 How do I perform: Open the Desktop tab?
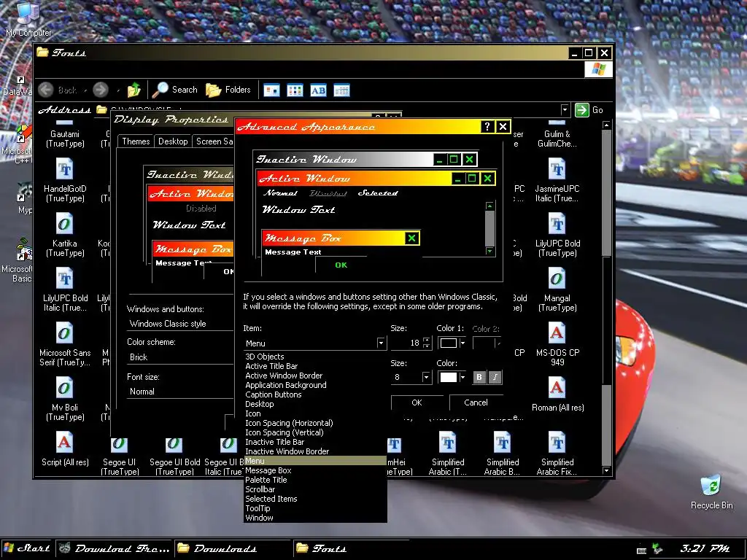point(173,141)
